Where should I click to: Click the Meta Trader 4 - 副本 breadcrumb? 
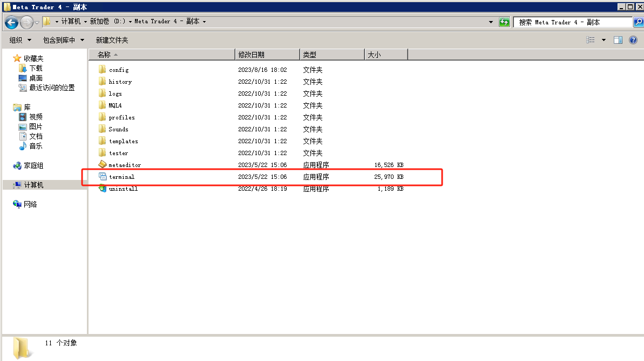tap(167, 22)
